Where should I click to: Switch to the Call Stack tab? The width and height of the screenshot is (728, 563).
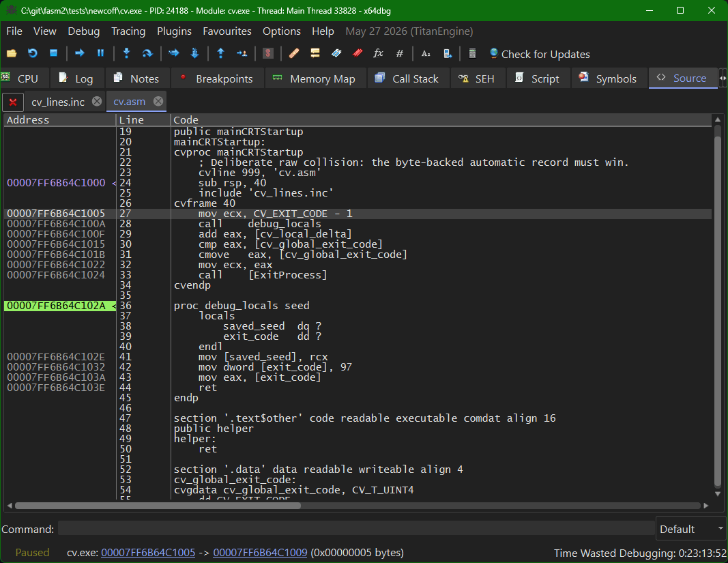coord(408,78)
